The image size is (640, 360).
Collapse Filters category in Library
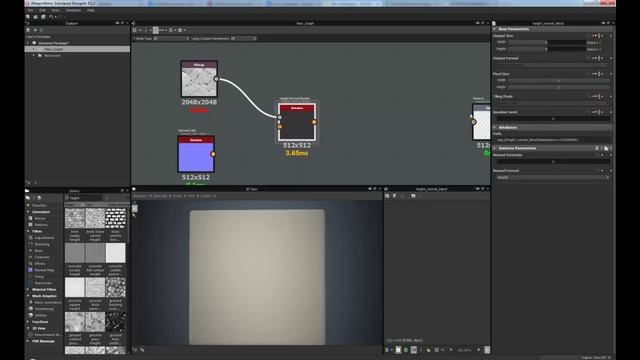pos(28,231)
